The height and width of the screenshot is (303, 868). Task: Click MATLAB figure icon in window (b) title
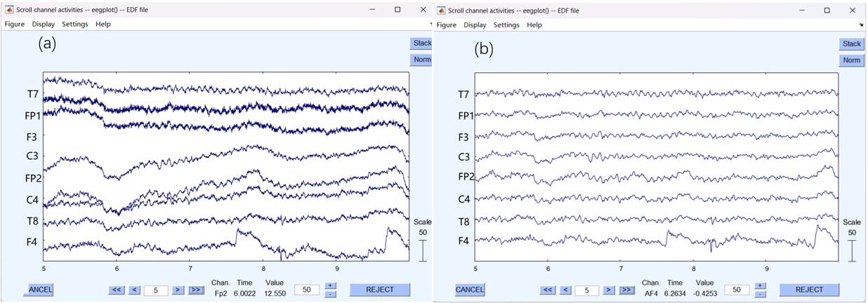pyautogui.click(x=440, y=11)
